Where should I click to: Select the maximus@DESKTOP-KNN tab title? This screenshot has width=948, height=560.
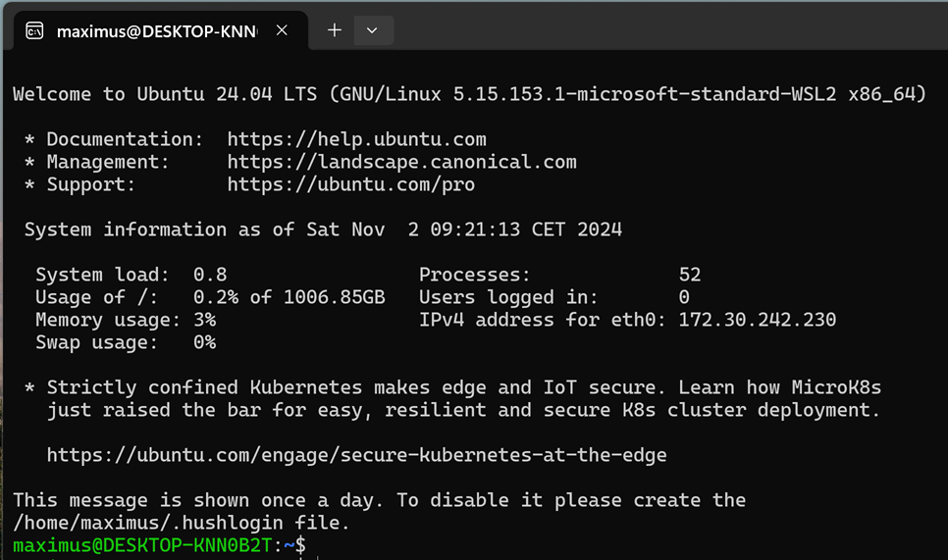coord(156,30)
